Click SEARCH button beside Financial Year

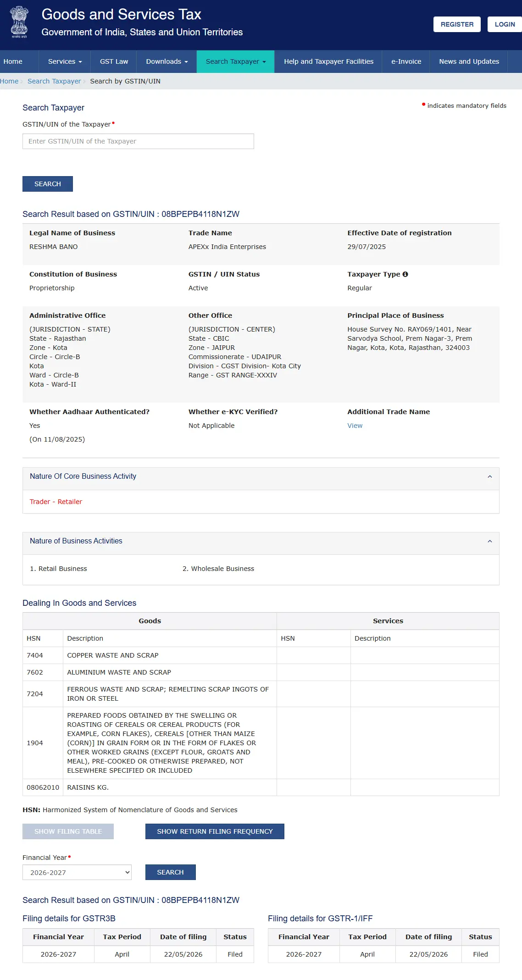point(170,872)
